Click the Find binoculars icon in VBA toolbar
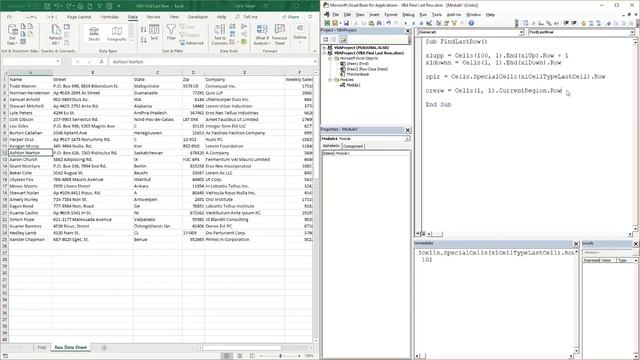Viewport: 640px width, 360px height. pyautogui.click(x=379, y=23)
